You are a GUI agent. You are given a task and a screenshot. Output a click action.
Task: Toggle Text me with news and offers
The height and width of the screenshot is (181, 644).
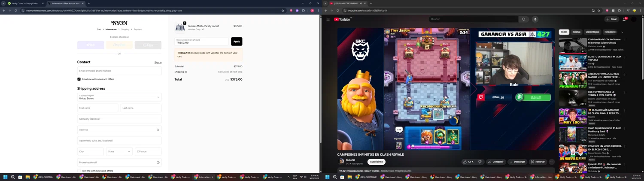[x=79, y=171]
